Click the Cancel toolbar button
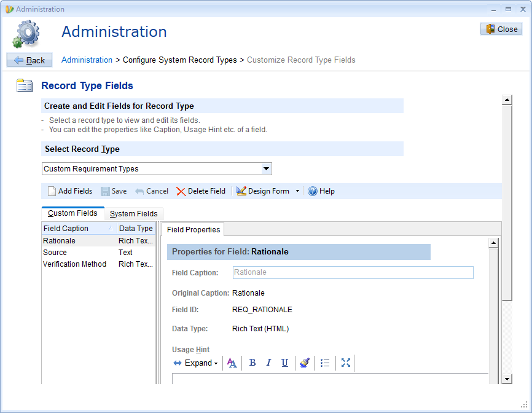Image resolution: width=532 pixels, height=413 pixels. tap(152, 191)
